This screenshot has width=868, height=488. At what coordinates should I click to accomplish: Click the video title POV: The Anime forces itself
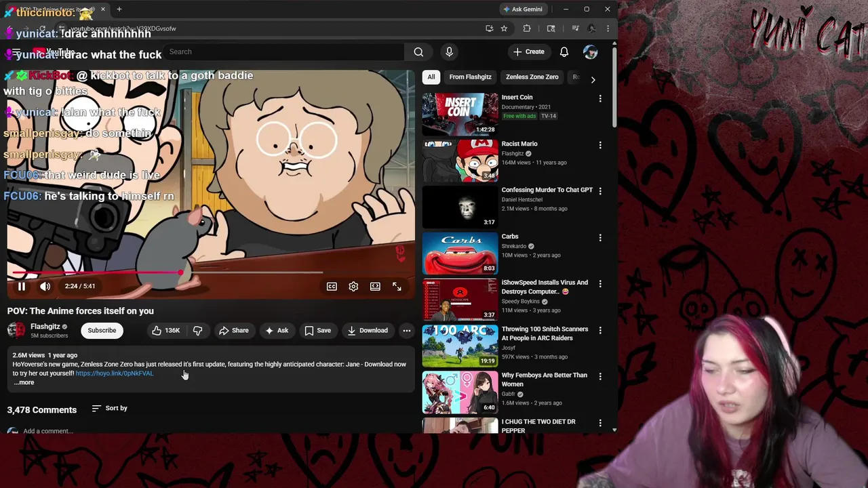(x=81, y=311)
